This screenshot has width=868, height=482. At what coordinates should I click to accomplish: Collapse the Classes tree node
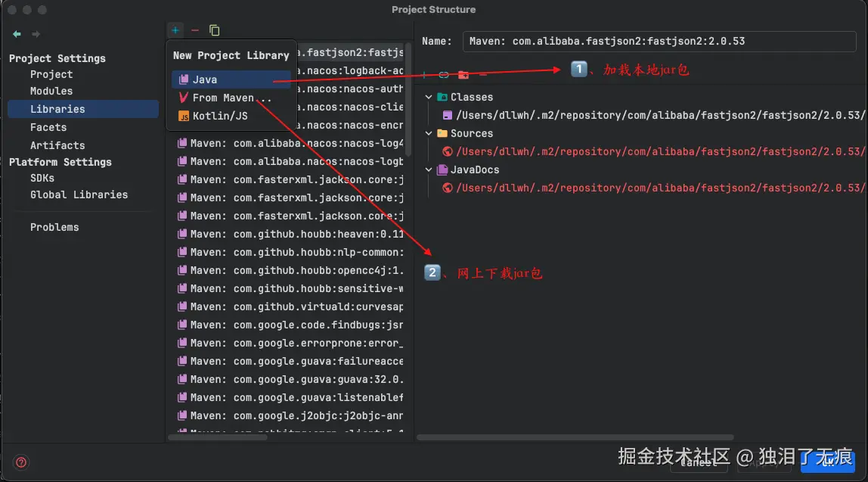pyautogui.click(x=429, y=97)
